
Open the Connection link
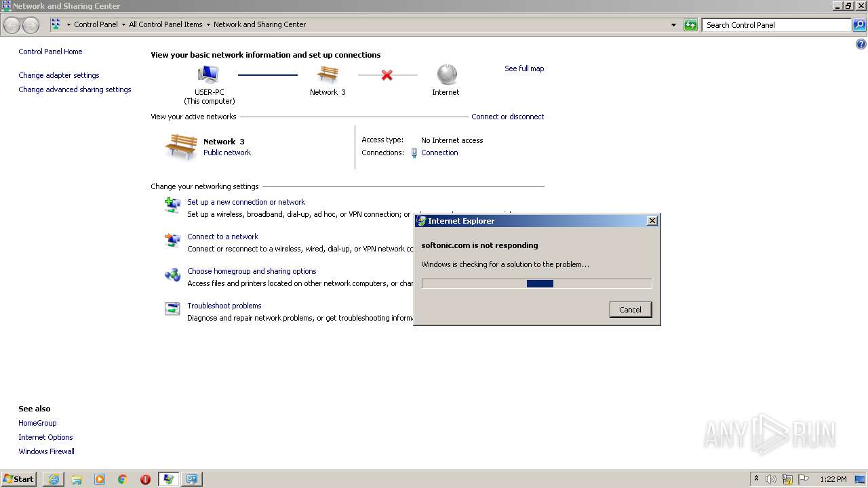pos(439,152)
